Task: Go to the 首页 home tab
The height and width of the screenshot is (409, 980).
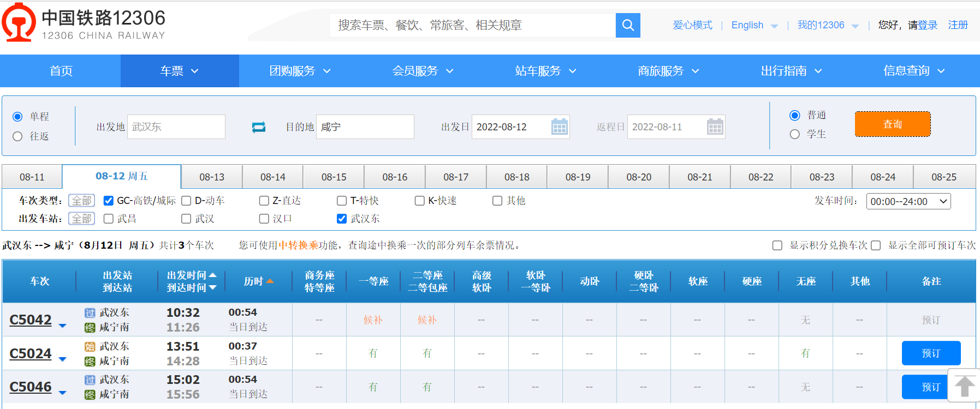Action: pyautogui.click(x=61, y=71)
